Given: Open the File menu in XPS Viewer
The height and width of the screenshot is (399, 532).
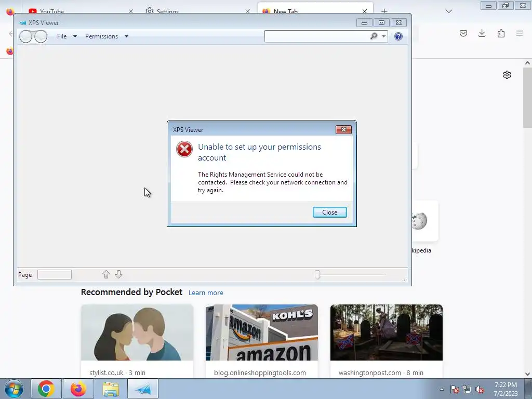Looking at the screenshot, I should (62, 36).
